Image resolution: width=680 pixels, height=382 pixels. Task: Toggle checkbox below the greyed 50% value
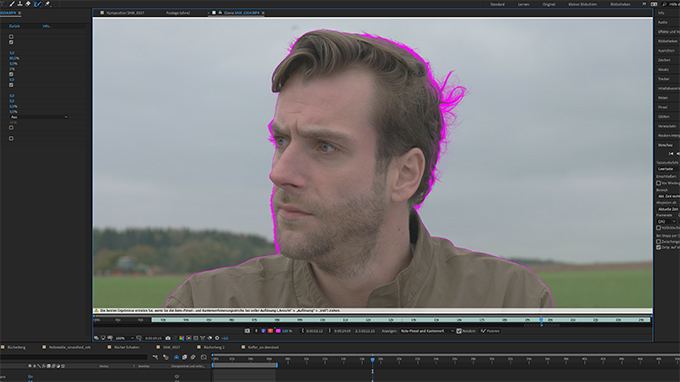click(x=11, y=128)
